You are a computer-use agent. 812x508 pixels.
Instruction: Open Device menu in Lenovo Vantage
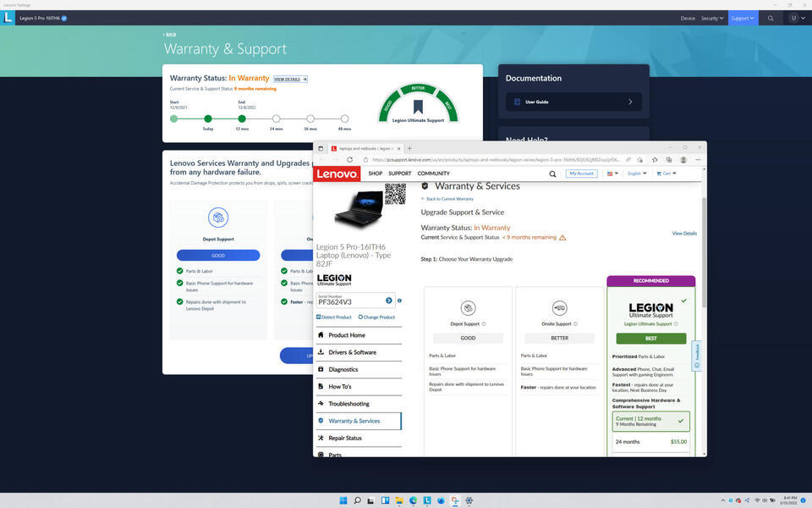(x=688, y=18)
